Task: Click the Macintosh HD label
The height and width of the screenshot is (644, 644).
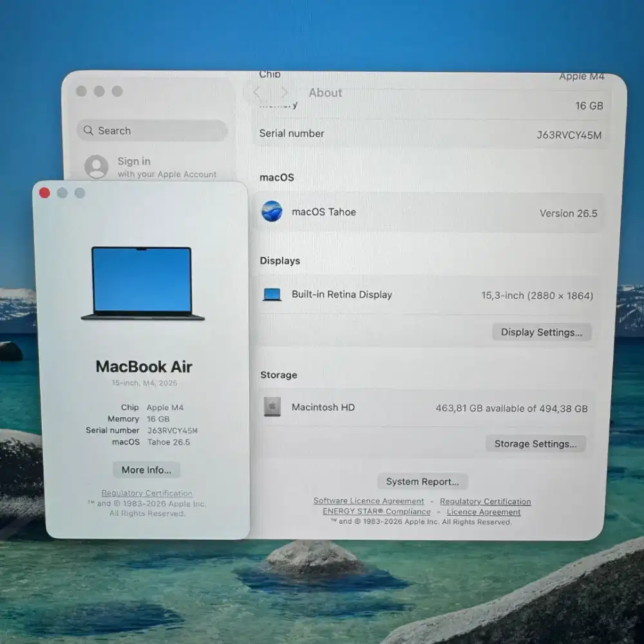Action: pos(323,407)
